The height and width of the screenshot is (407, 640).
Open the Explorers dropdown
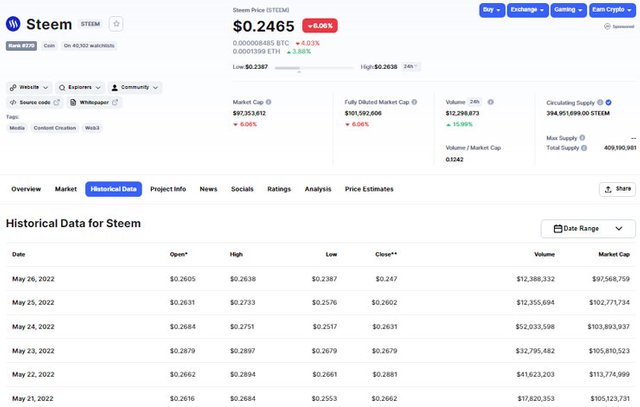(80, 87)
